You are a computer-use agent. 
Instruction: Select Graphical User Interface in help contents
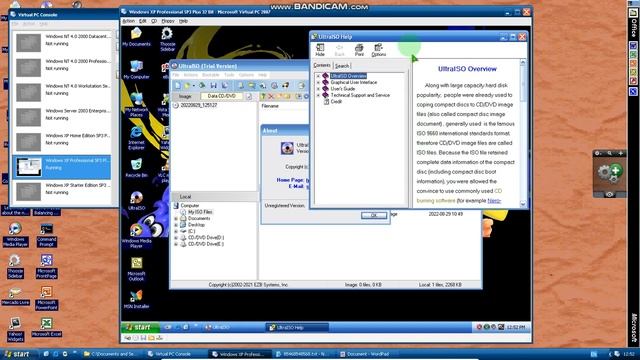pyautogui.click(x=353, y=82)
